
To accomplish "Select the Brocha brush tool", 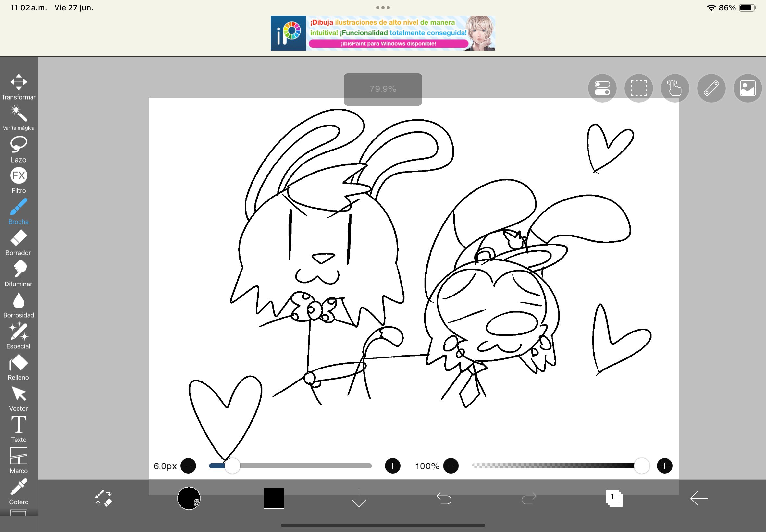I will [19, 211].
